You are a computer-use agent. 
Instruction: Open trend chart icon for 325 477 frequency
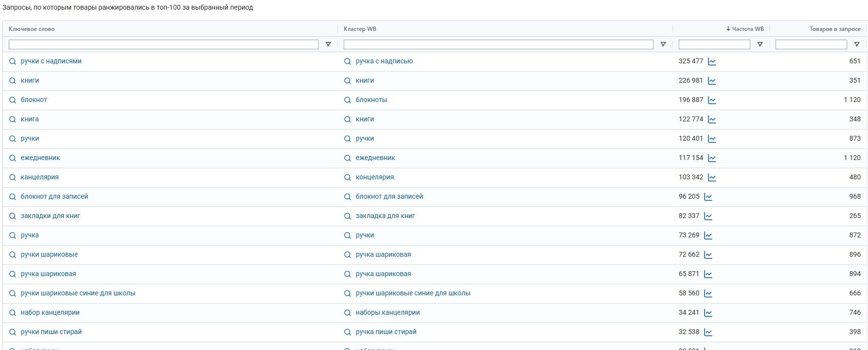(712, 61)
